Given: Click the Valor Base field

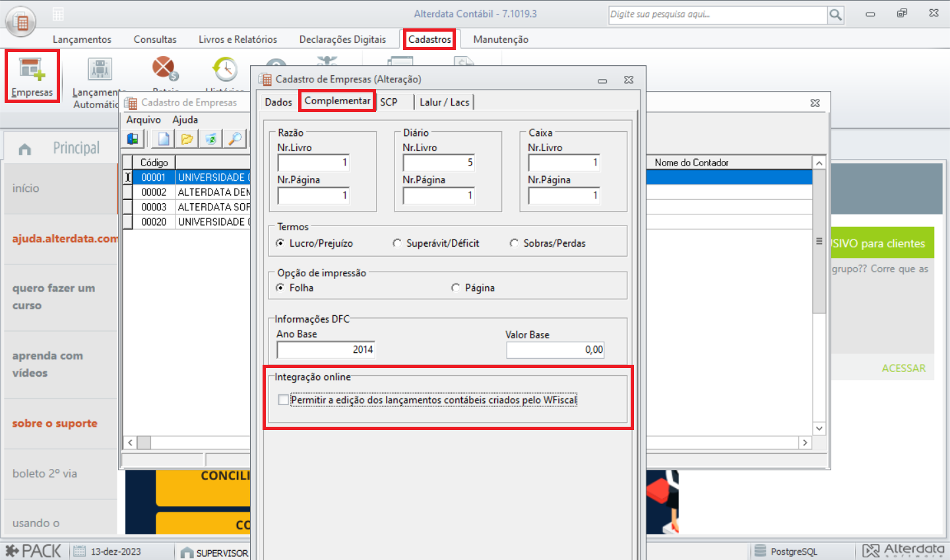Looking at the screenshot, I should pyautogui.click(x=555, y=350).
